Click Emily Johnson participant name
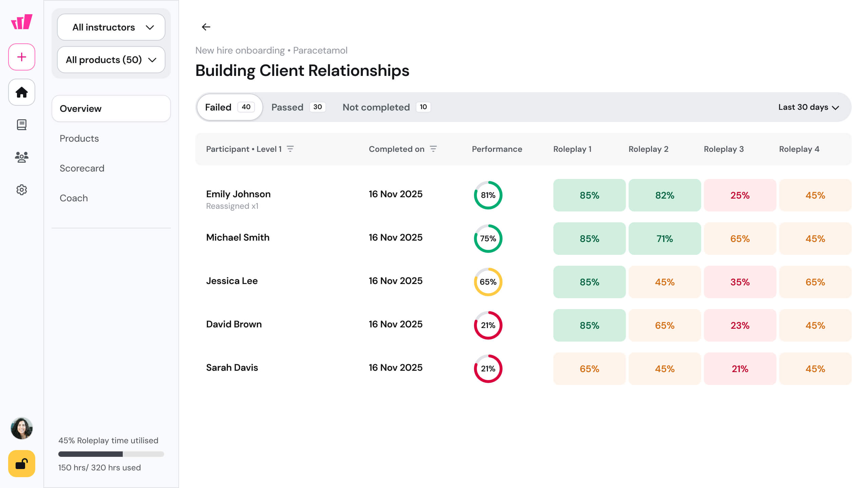The image size is (868, 488). [238, 194]
